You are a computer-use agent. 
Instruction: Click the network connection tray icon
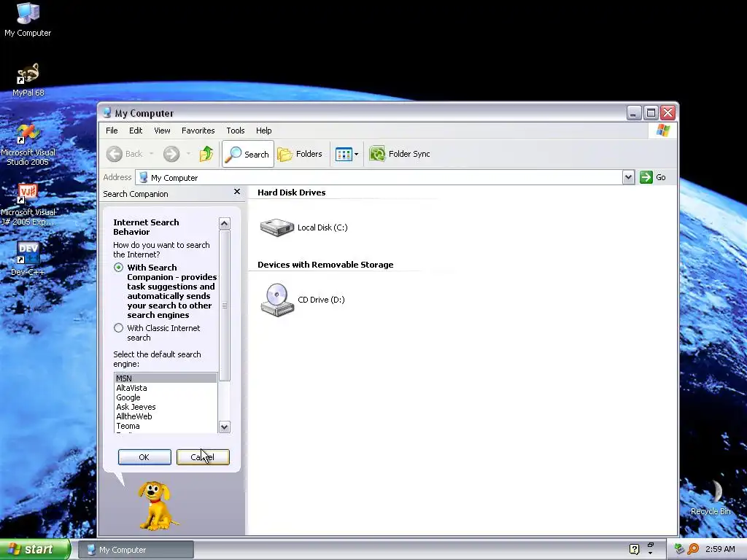click(679, 549)
